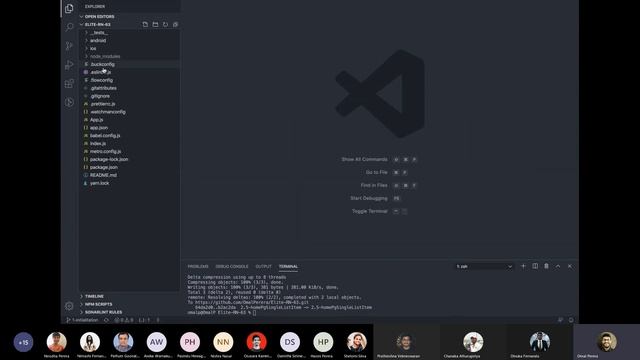This screenshot has height=360, width=640.
Task: Expand the android folder
Action: [x=98, y=40]
